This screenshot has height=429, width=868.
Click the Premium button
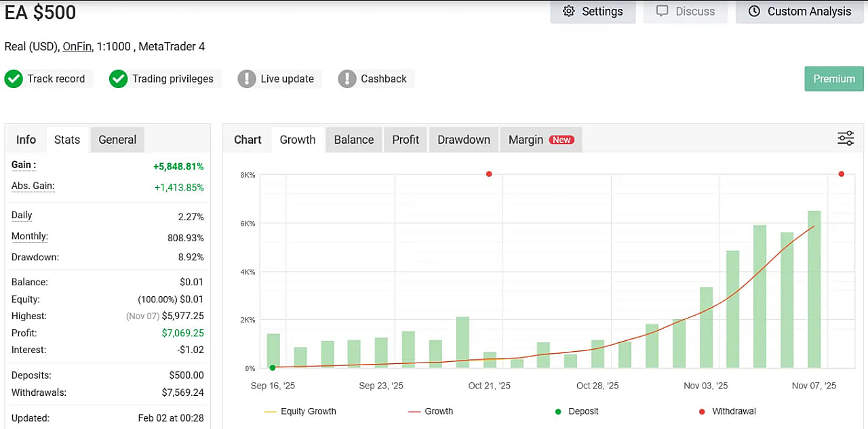834,79
